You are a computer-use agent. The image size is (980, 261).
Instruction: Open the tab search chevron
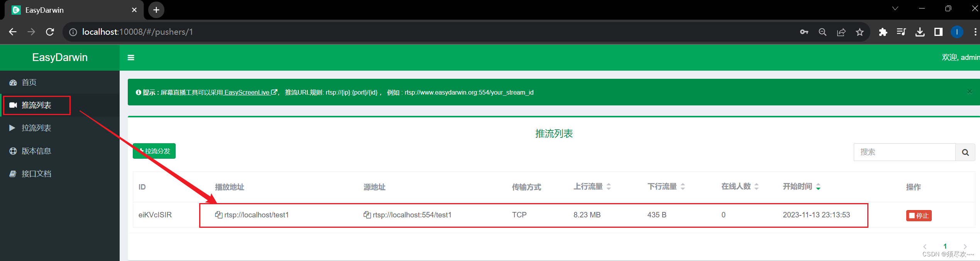(895, 8)
